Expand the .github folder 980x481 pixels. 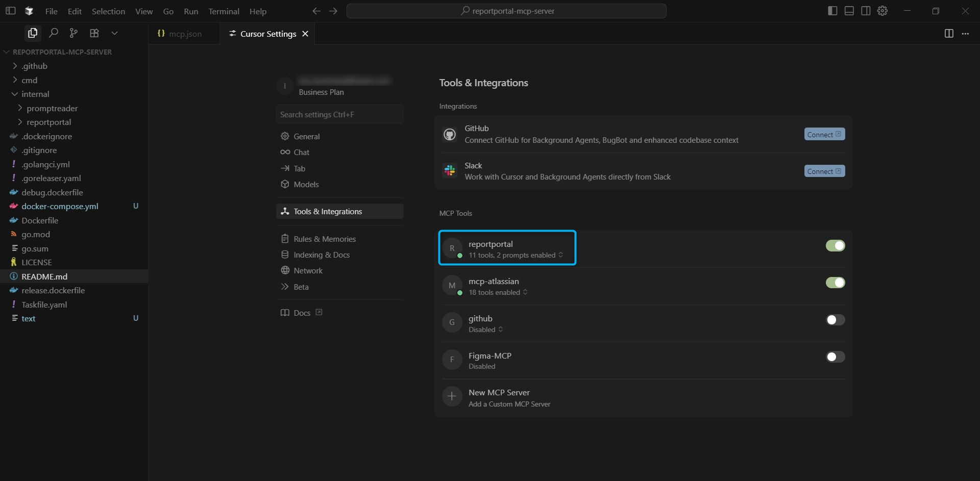pos(15,66)
